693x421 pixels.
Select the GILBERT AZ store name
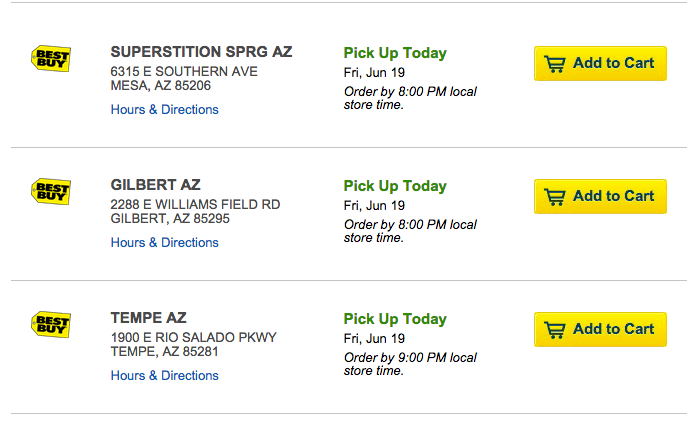(x=156, y=185)
